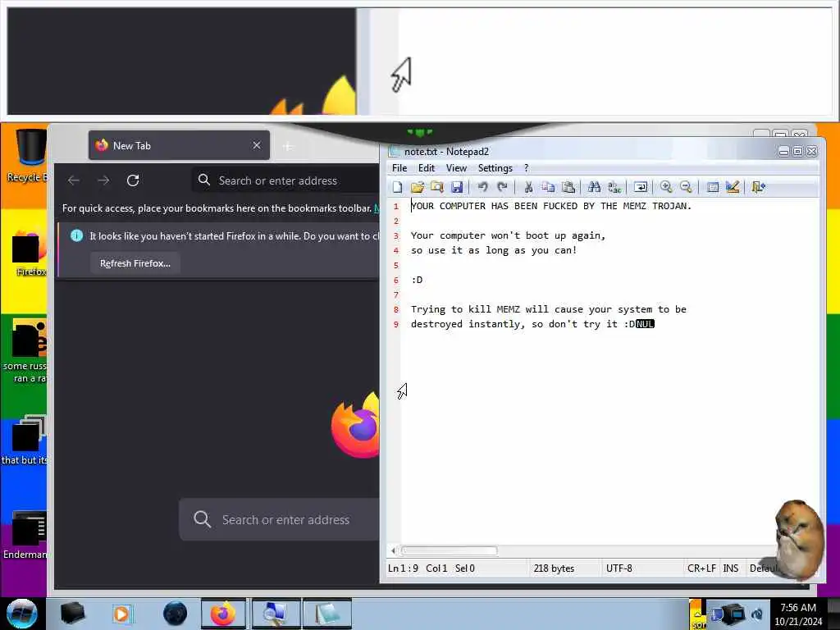Click the Zoom in magnifier icon

pos(666,187)
